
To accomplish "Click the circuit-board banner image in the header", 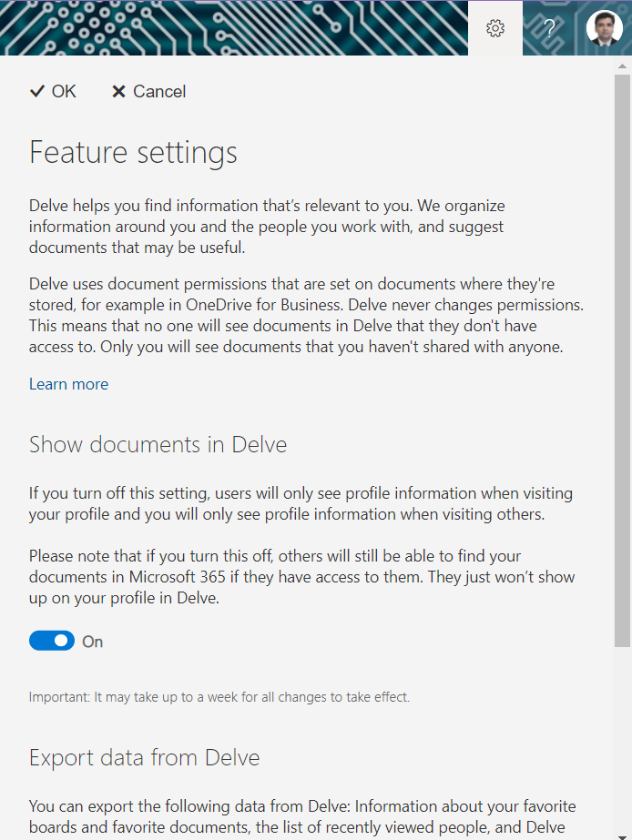I will [x=228, y=27].
